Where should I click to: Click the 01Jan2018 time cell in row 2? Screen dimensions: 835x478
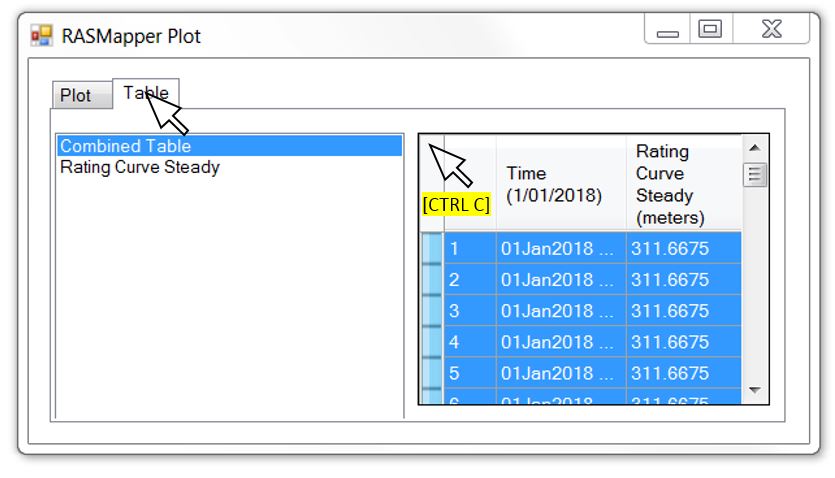(561, 279)
